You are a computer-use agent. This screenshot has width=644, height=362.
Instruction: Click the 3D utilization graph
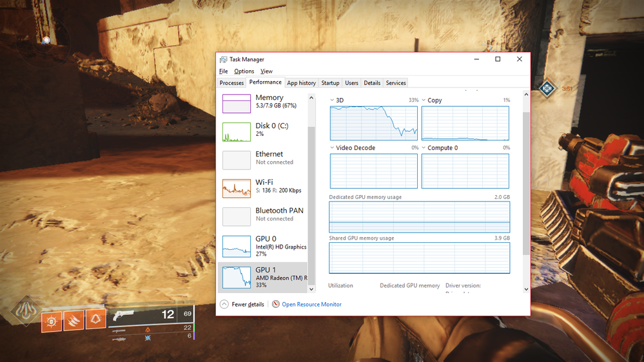(x=374, y=123)
